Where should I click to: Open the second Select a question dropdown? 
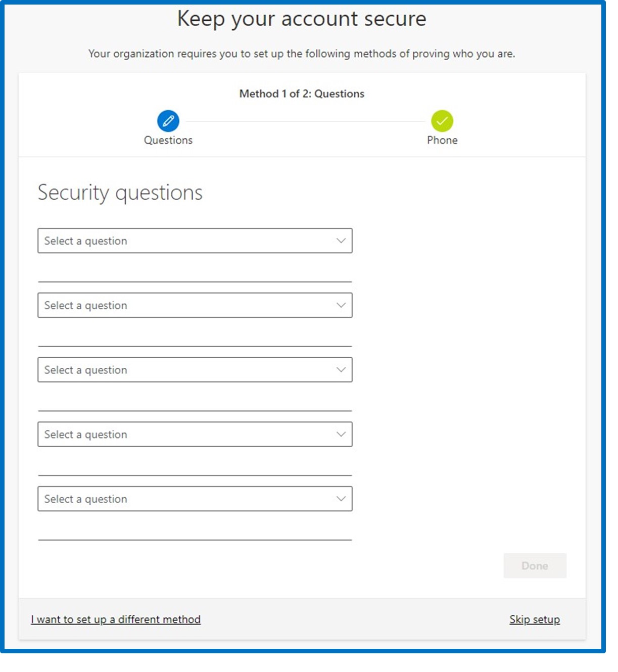click(195, 306)
